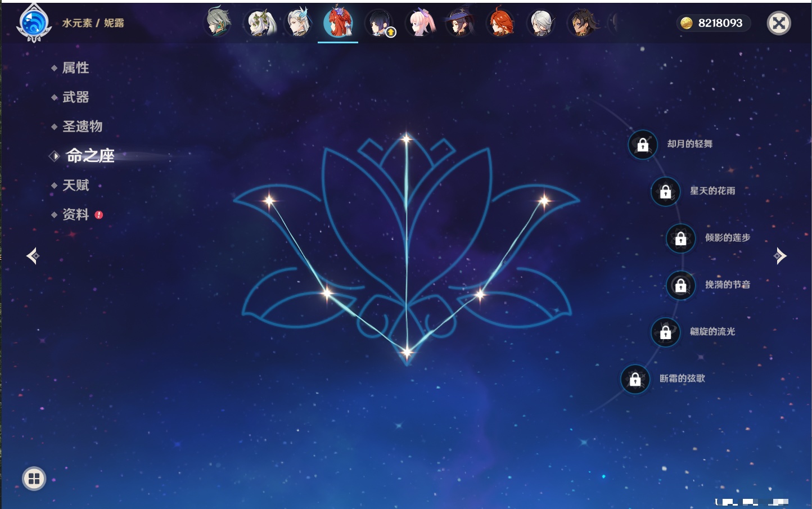Viewport: 812px width, 509px height.
Task: Click the Mora coin icon
Action: (687, 23)
